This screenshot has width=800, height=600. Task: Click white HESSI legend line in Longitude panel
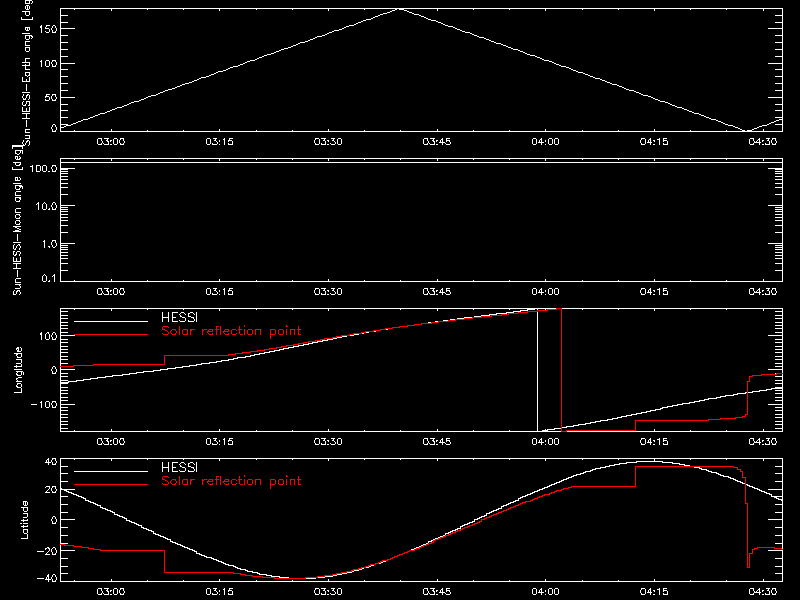[111, 321]
